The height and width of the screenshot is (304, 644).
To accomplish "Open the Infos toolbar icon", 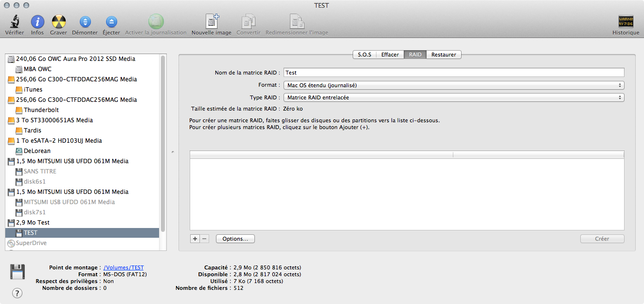I will [x=37, y=22].
